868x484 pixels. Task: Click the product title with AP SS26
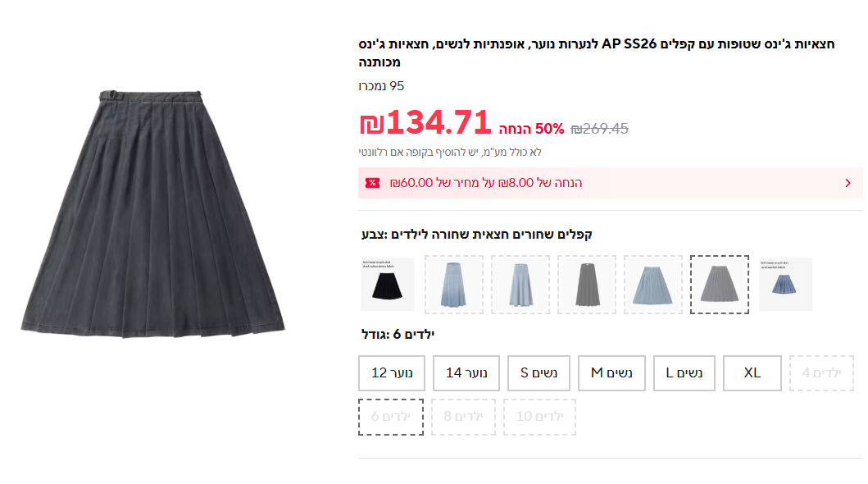(x=596, y=53)
